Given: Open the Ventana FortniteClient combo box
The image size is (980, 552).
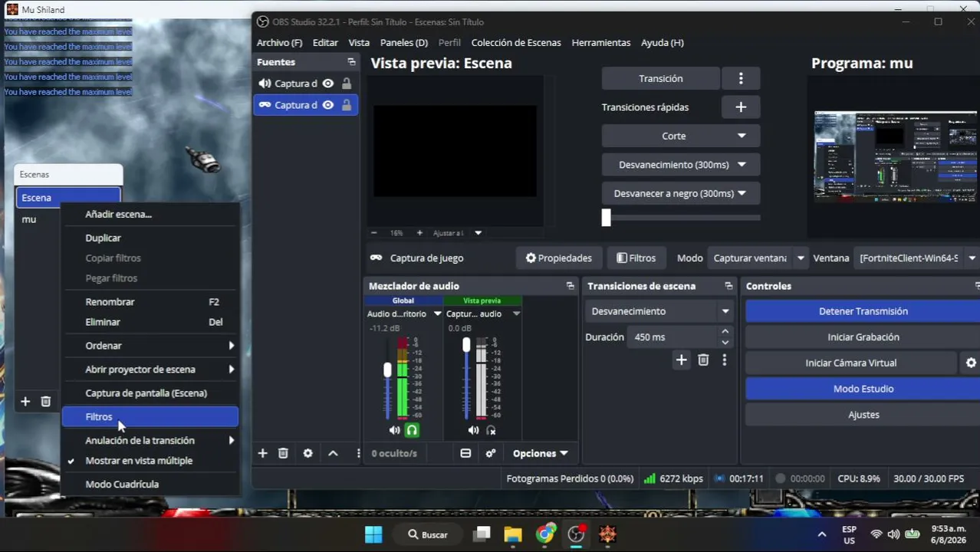Looking at the screenshot, I should tap(917, 258).
